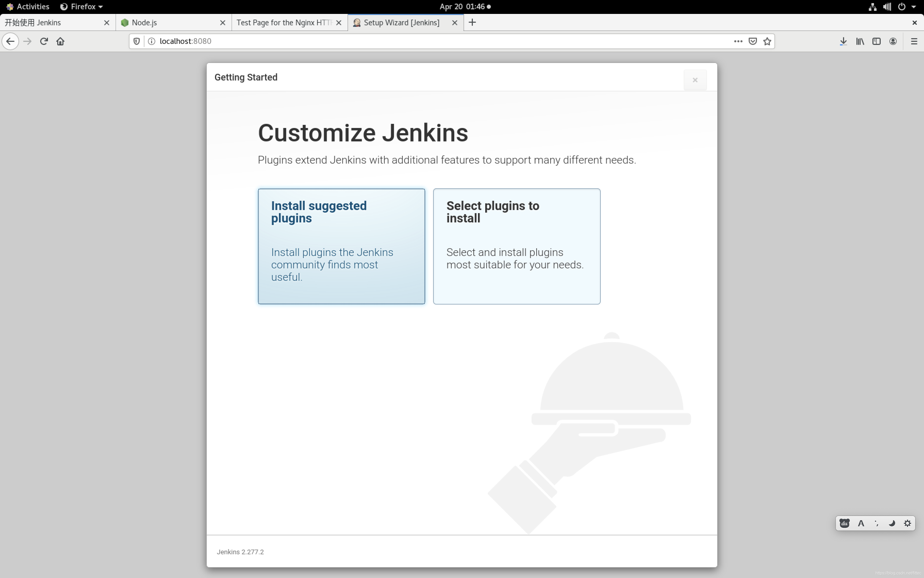Open the power system menu
924x578 pixels.
coord(902,6)
